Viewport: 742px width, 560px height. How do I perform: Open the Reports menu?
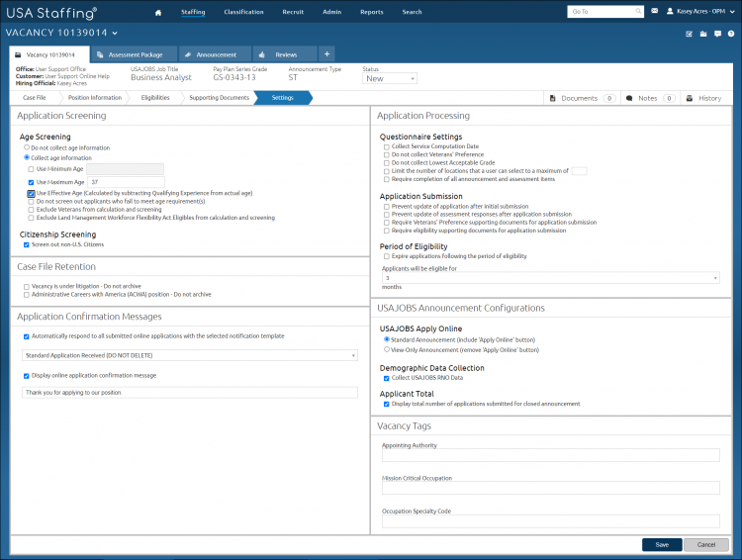pos(371,12)
